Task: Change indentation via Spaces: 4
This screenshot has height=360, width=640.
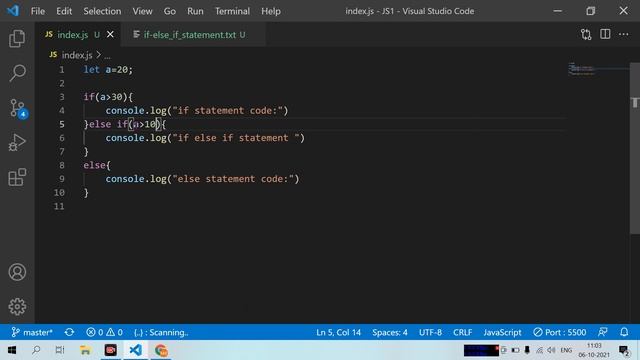Action: [389, 332]
